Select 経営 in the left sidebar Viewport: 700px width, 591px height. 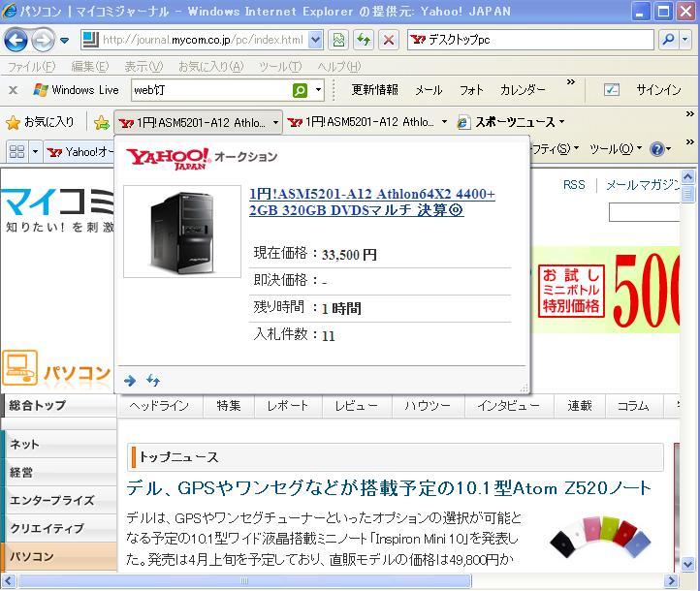click(59, 473)
